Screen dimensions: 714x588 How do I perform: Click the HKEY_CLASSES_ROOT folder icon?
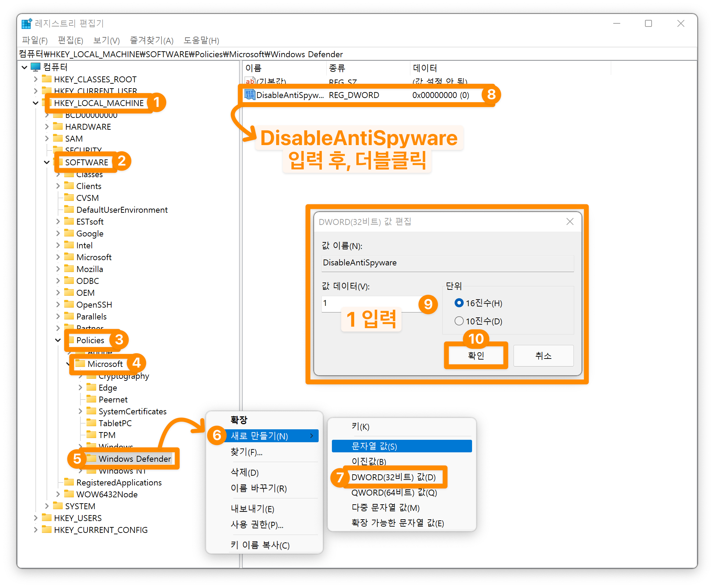46,79
